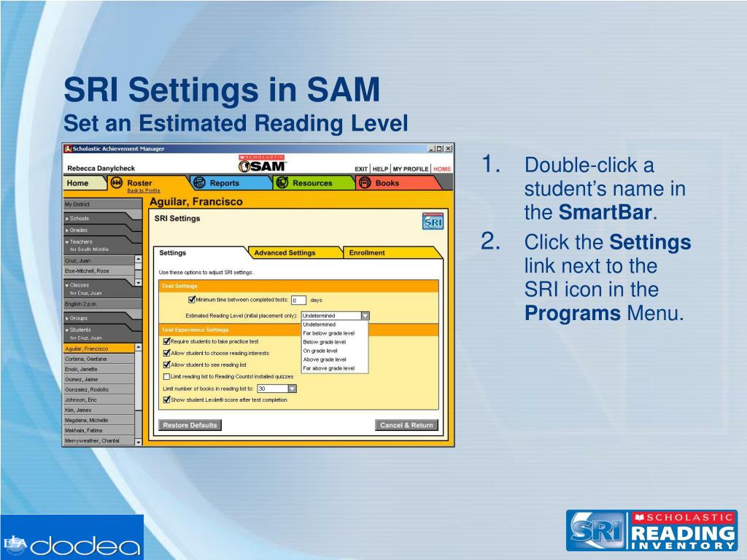Click teachers list scroll down arrow

point(138,282)
